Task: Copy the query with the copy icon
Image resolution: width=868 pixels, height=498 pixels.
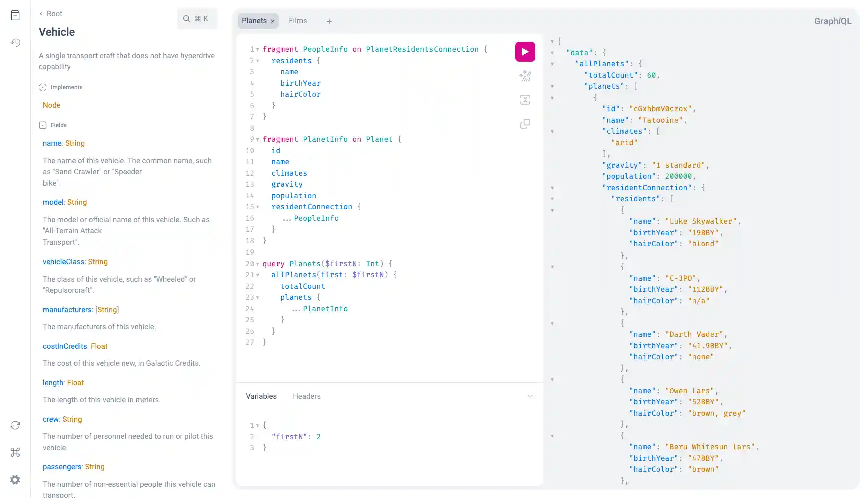Action: [x=525, y=123]
